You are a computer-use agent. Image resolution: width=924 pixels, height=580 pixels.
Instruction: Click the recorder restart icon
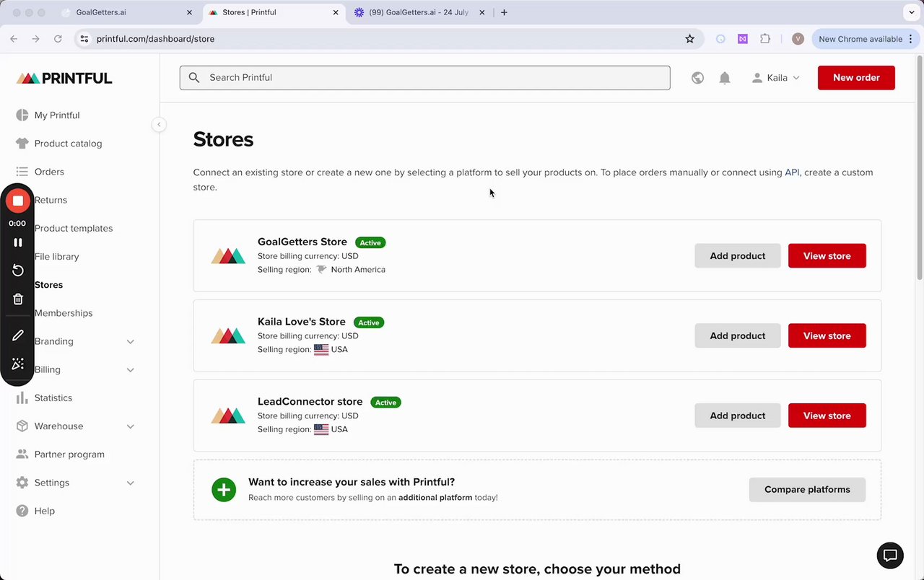click(18, 271)
